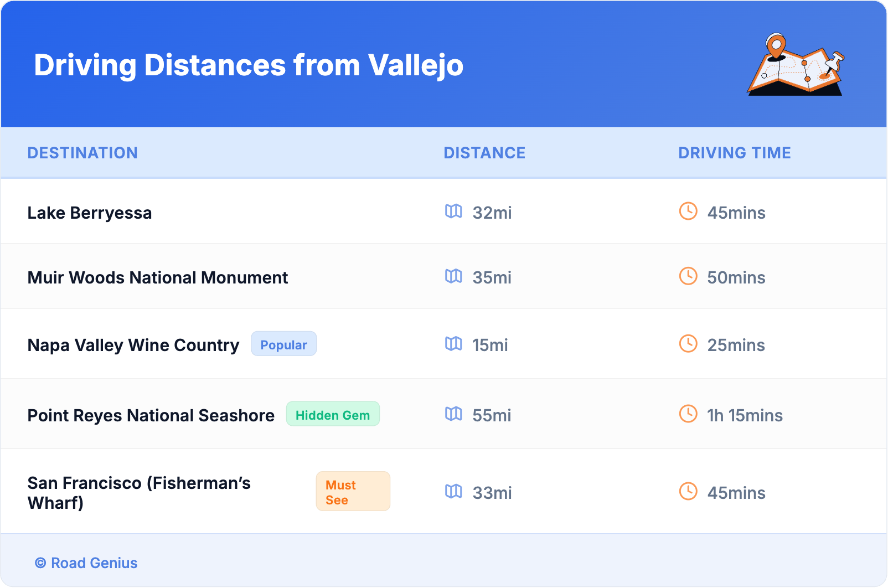888x588 pixels.
Task: Click the clock icon beside 1h 15mins
Action: (x=688, y=414)
